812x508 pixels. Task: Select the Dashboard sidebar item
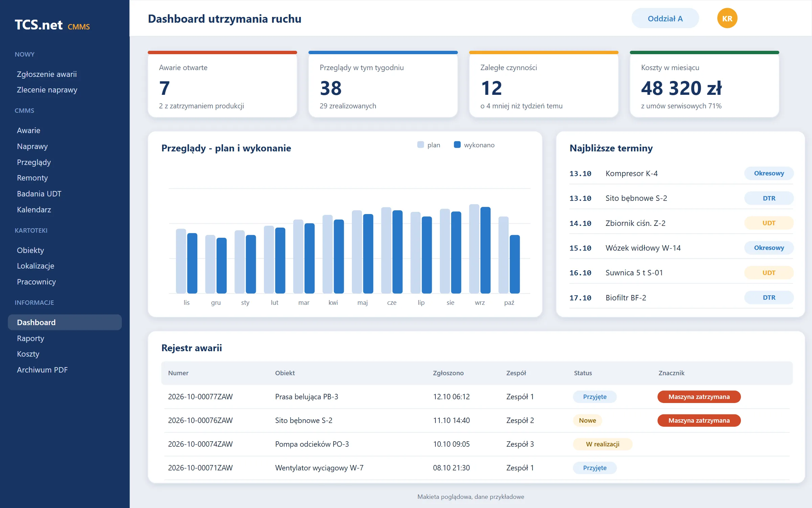65,322
